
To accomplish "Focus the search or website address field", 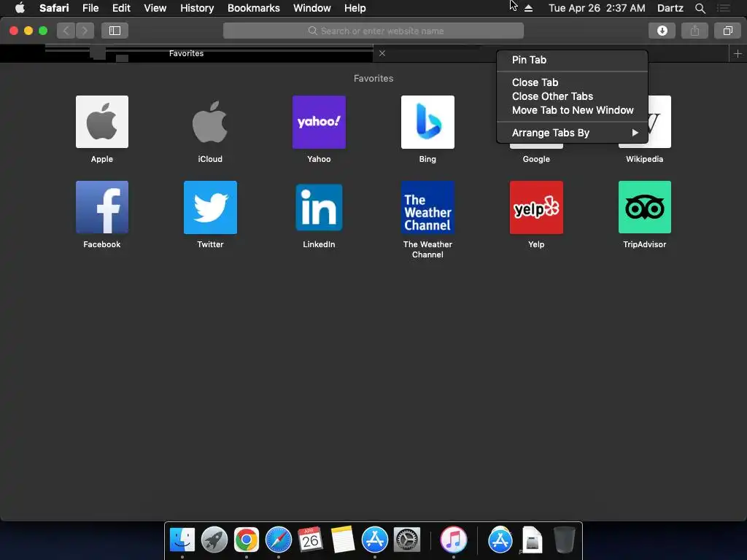I will 373,31.
